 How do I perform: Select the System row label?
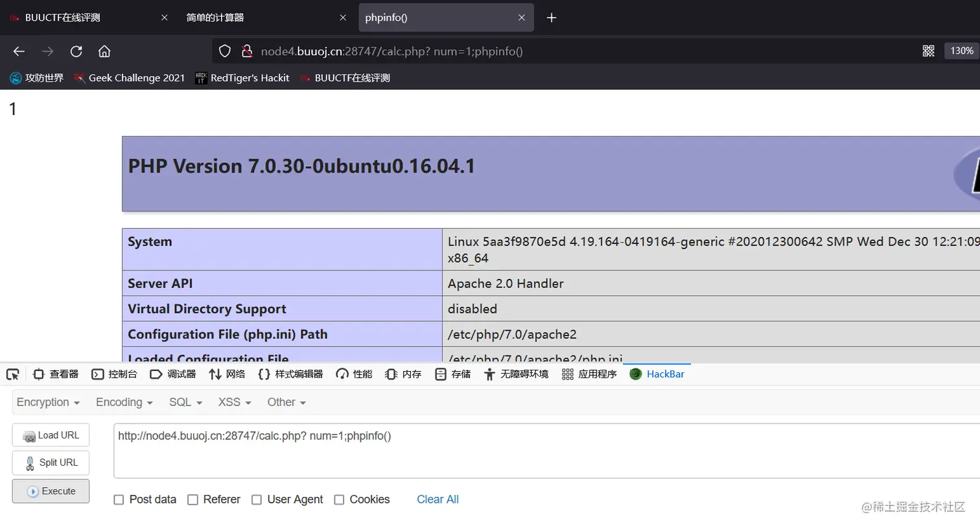tap(150, 241)
